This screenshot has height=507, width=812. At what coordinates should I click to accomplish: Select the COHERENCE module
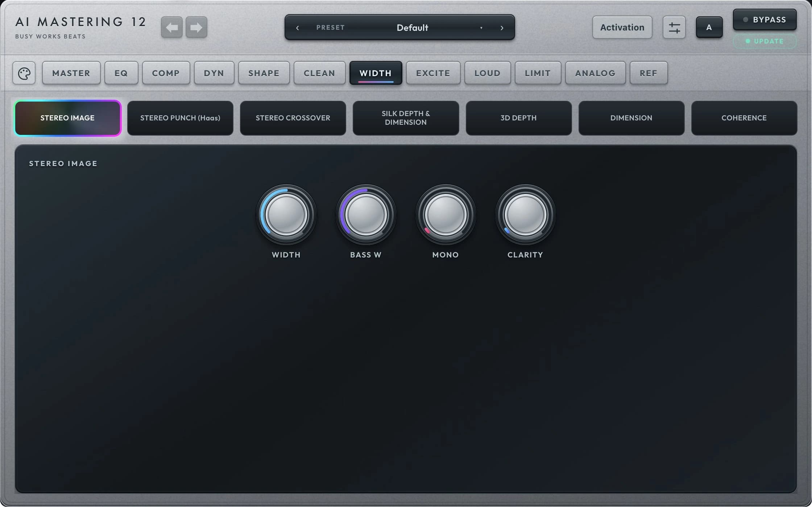744,118
